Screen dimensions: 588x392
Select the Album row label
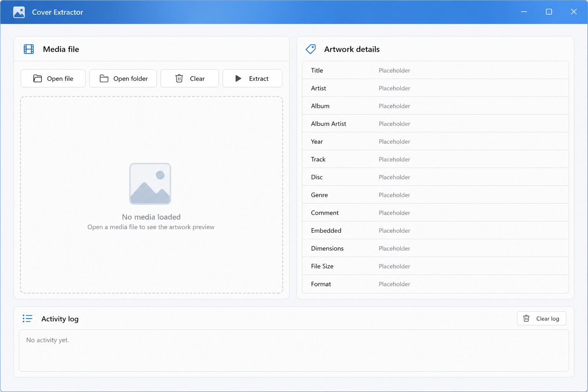pos(320,106)
